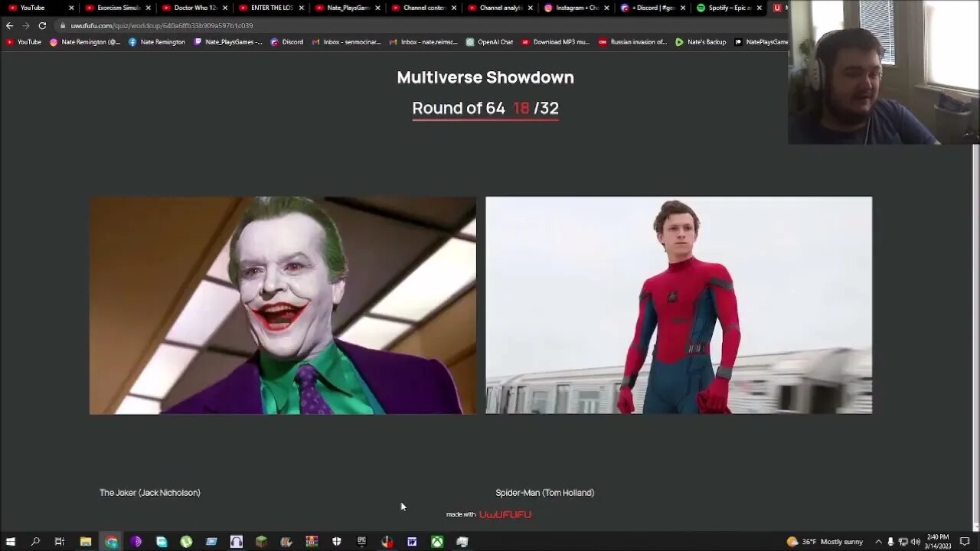
Task: Open the volume control tray icon
Action: click(x=915, y=542)
